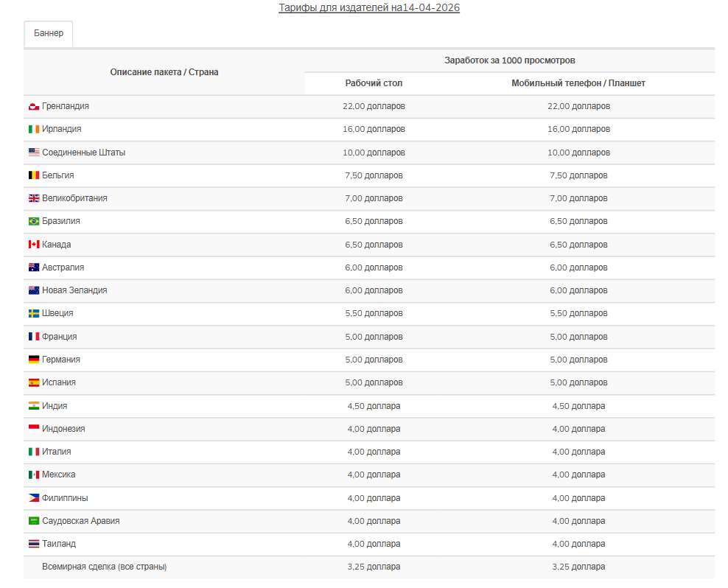Click the Brazil flag icon
The image size is (728, 588).
tap(34, 221)
